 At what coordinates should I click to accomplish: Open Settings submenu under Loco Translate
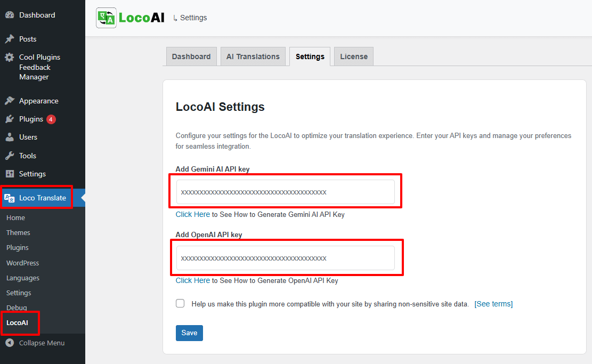click(19, 293)
